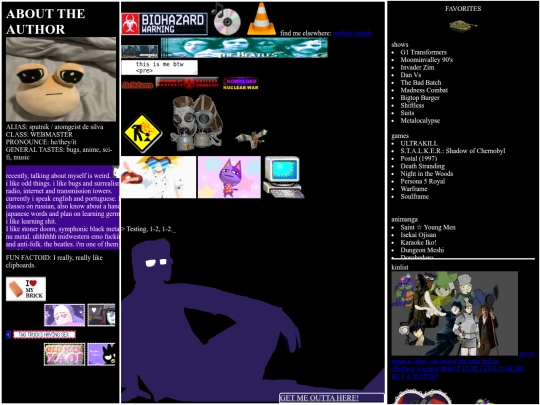Click the tiny blue icon beside the blinkie
Screen dimensions: 540x405
pos(9,334)
